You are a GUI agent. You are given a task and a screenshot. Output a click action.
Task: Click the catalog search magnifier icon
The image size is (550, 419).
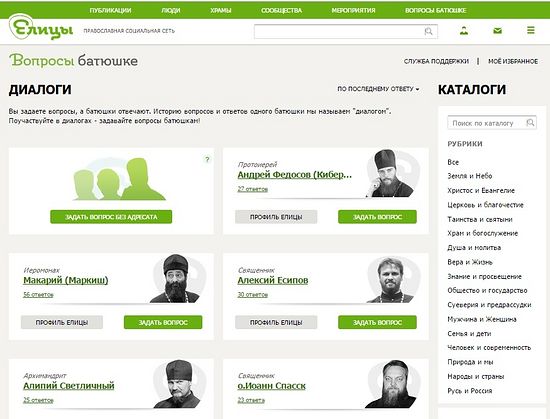[x=530, y=123]
